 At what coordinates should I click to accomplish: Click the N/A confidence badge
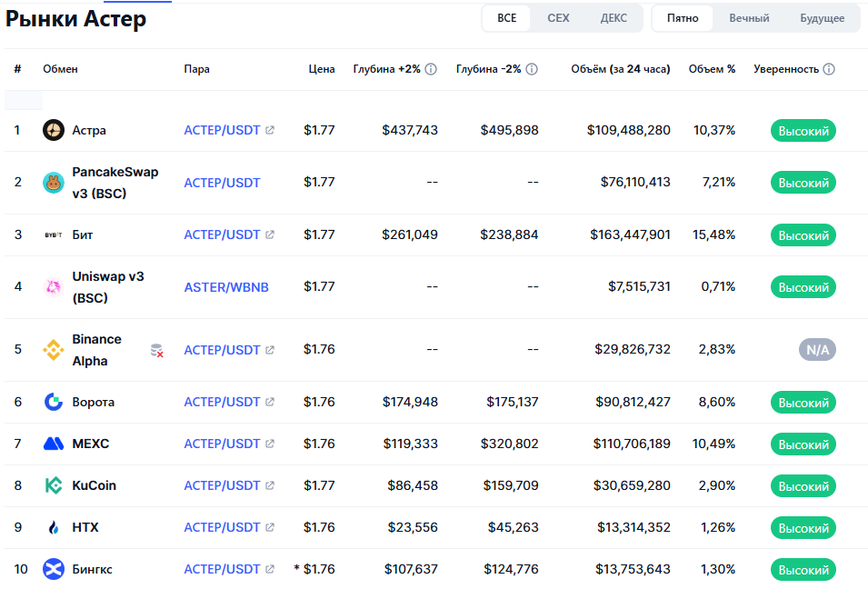tap(816, 350)
